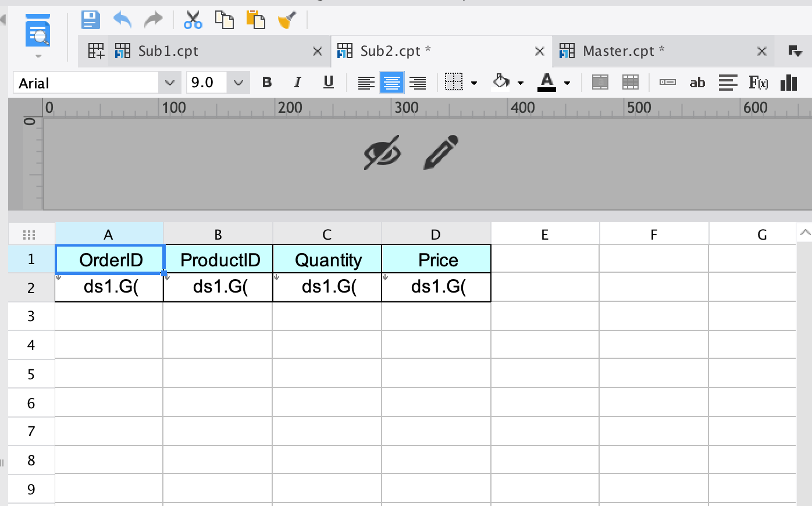The width and height of the screenshot is (812, 506).
Task: Apply right text alignment
Action: (418, 83)
